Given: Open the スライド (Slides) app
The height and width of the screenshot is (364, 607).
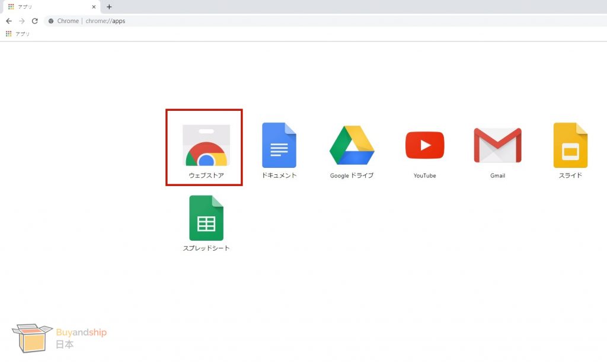Looking at the screenshot, I should [x=570, y=145].
